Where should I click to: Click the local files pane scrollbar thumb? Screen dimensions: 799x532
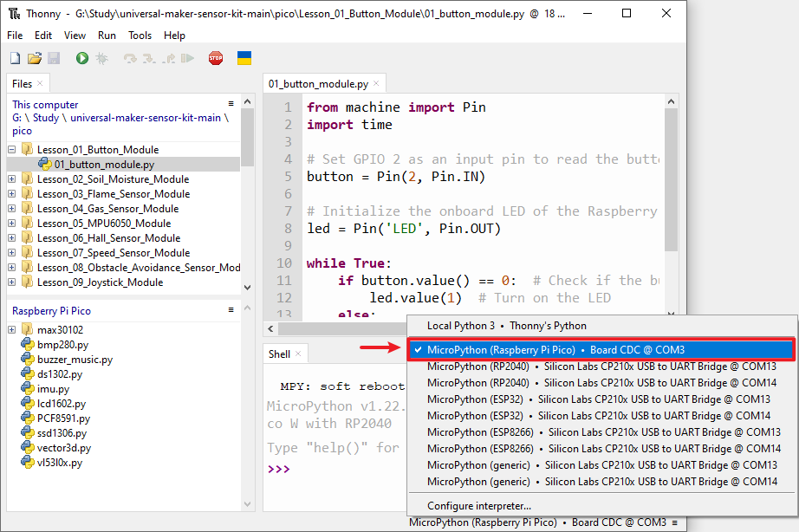247,138
